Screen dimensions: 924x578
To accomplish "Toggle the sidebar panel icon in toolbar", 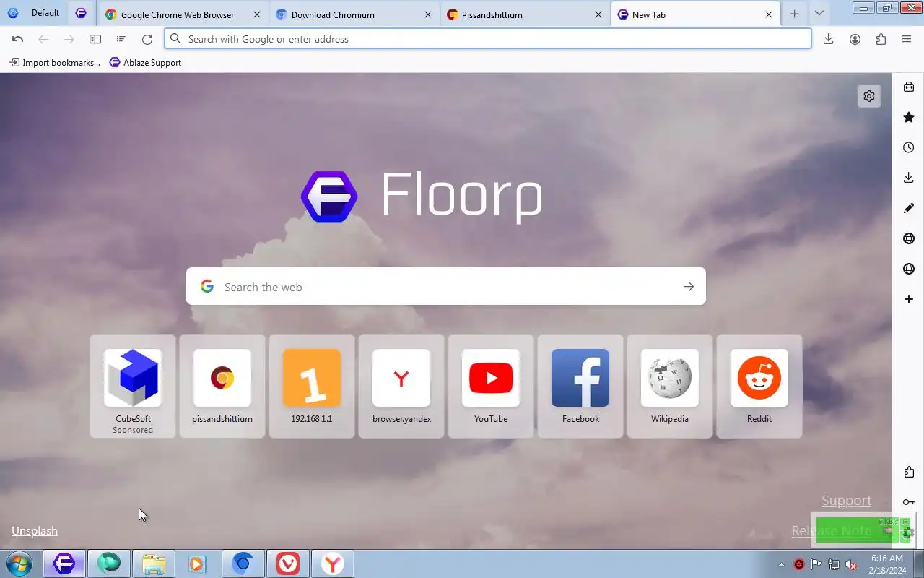I will coord(95,39).
